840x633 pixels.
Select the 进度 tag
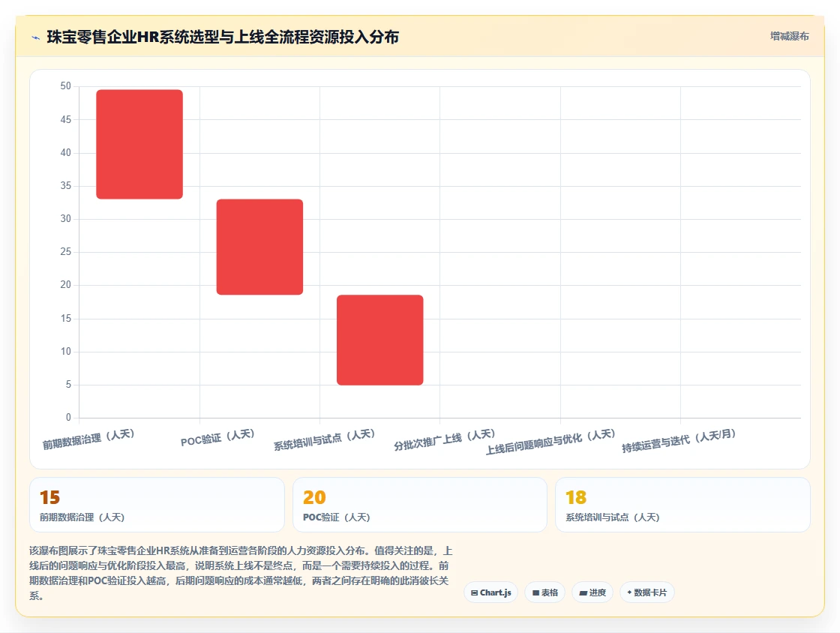tap(592, 592)
